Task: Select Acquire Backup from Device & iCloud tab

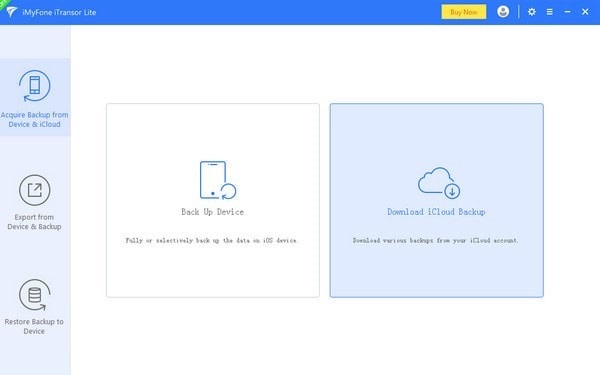Action: tap(35, 97)
